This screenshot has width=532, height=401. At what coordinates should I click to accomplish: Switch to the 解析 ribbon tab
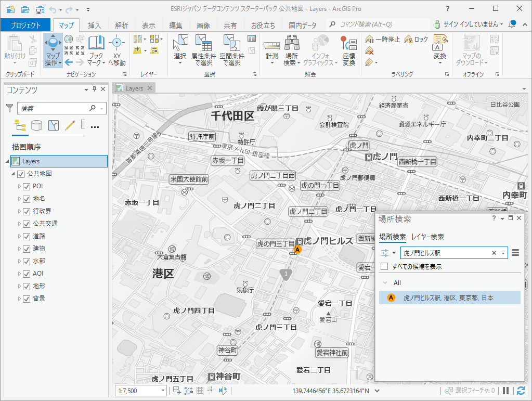click(x=122, y=25)
